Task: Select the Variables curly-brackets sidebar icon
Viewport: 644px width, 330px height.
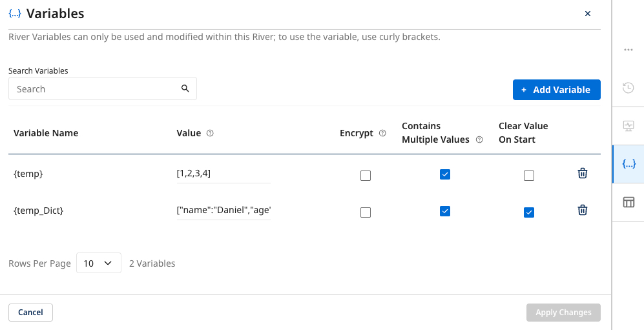Action: point(628,164)
